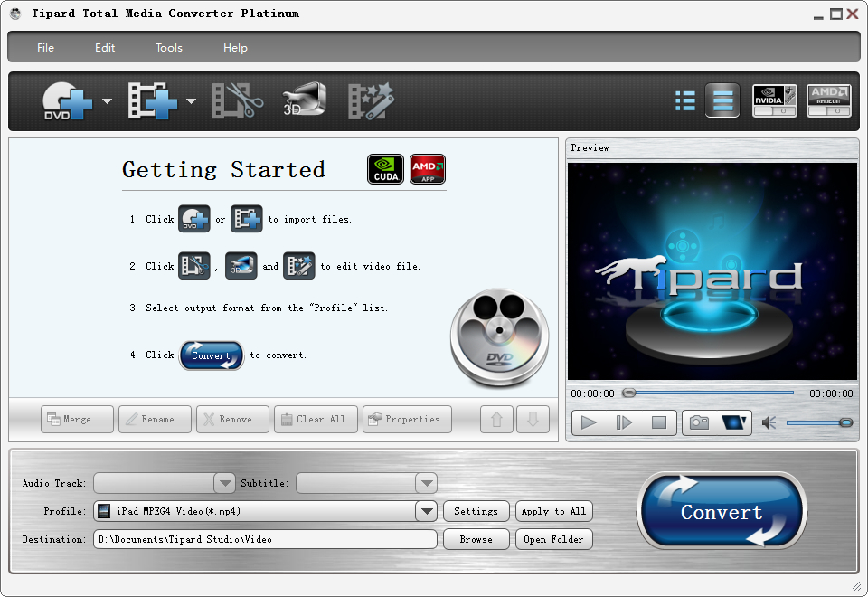Open the Edit menu

105,48
